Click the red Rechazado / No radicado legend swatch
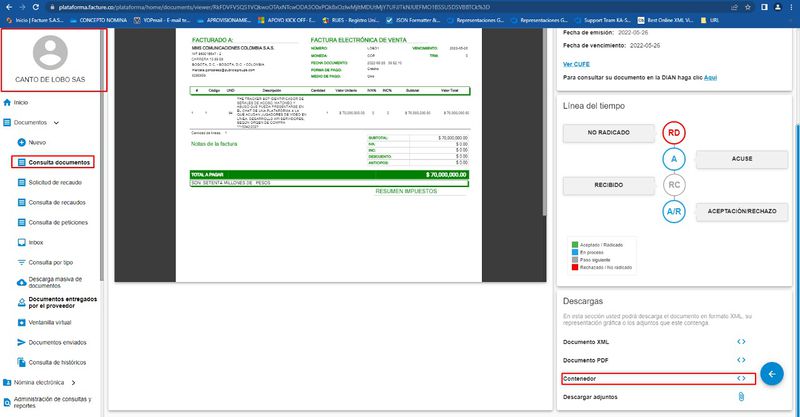The width and height of the screenshot is (800, 417). [x=575, y=267]
